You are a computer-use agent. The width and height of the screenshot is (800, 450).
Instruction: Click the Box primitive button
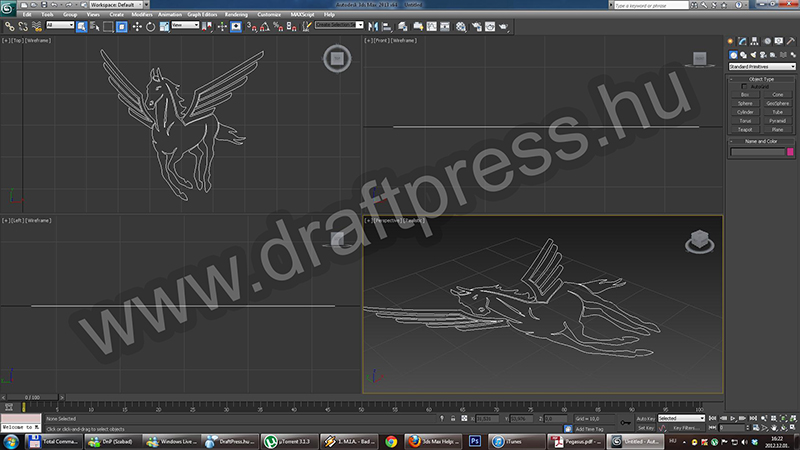(x=745, y=95)
